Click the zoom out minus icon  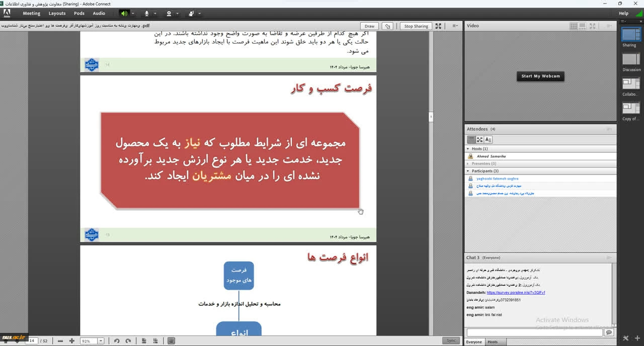[x=60, y=340]
